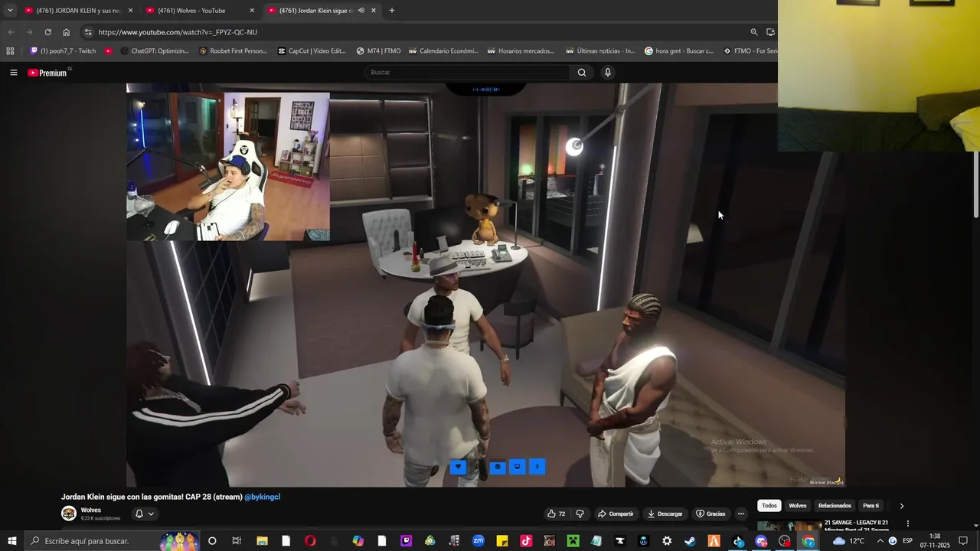
Task: Open the unlabeled YouTube bookmark icon
Action: (x=108, y=51)
